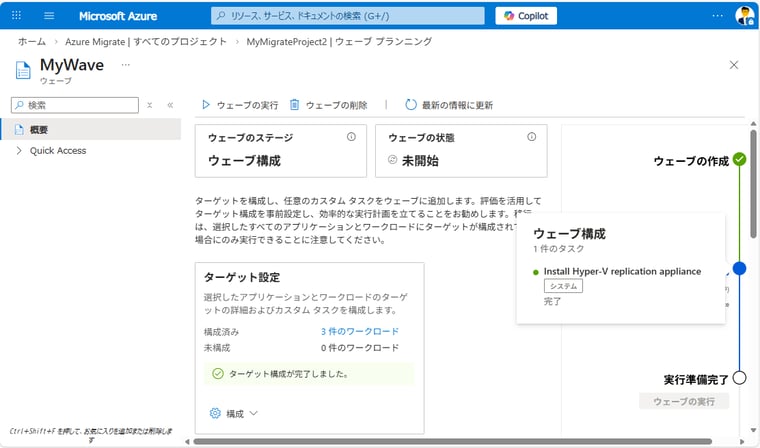This screenshot has height=448, width=760.
Task: Click the horizontal scrollbar at bottom
Action: pyautogui.click(x=452, y=442)
